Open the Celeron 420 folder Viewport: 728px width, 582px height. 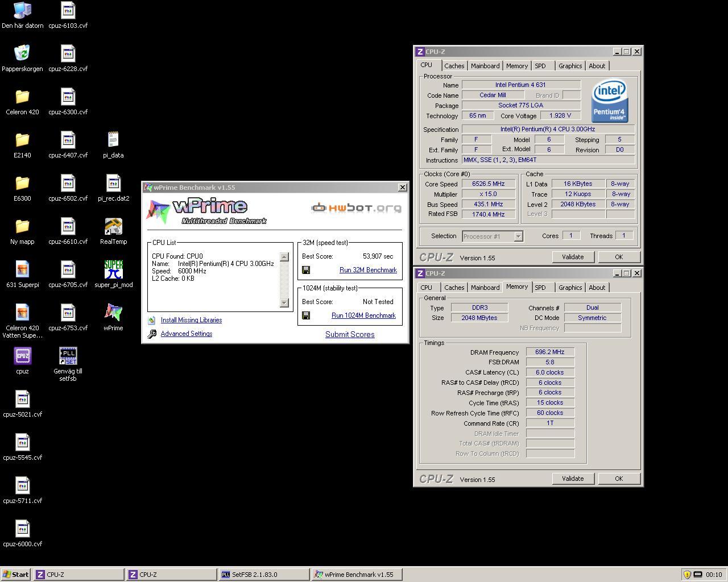[x=22, y=102]
